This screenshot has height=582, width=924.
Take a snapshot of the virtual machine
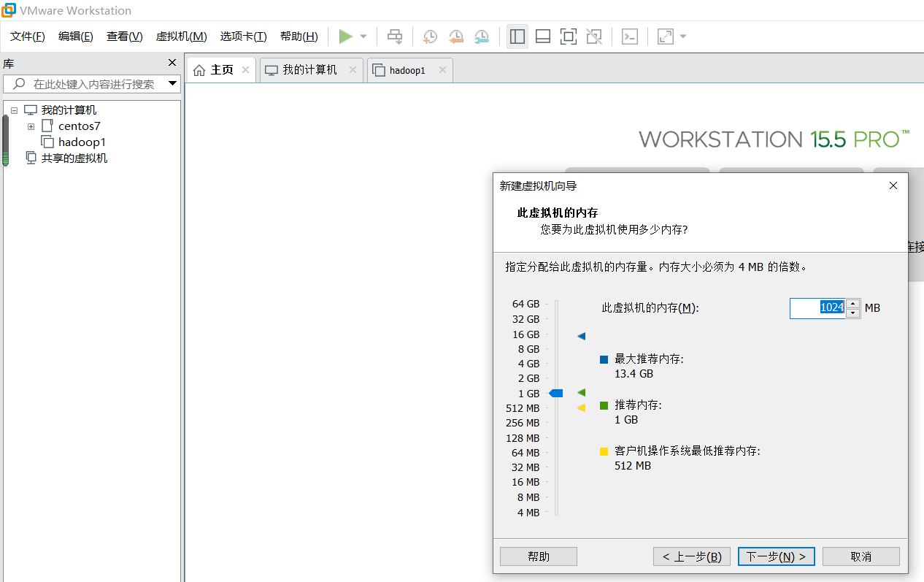431,37
